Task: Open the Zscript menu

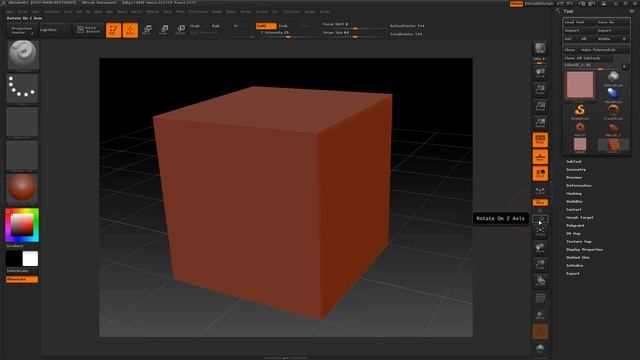Action: click(x=325, y=12)
